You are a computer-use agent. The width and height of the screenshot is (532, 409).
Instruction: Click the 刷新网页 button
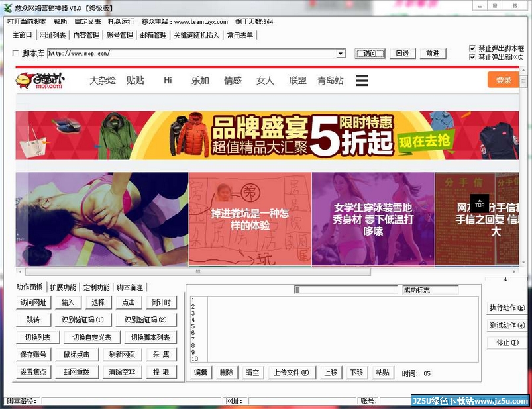[x=122, y=355]
